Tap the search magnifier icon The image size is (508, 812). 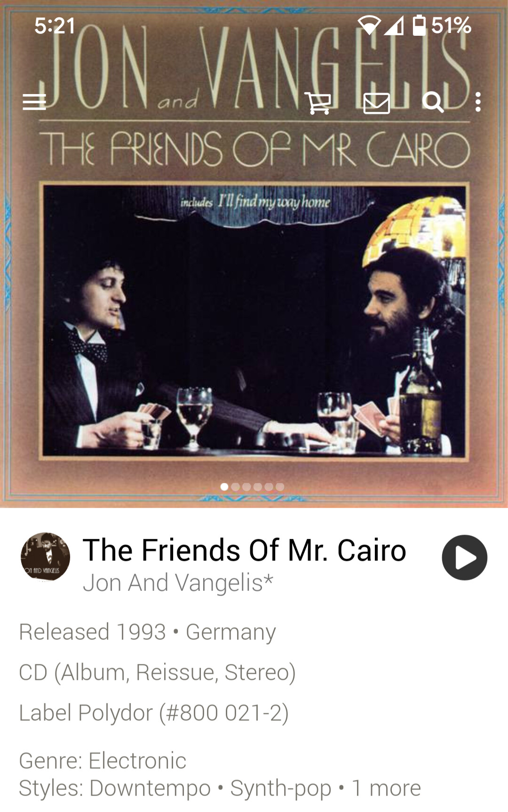[x=433, y=102]
